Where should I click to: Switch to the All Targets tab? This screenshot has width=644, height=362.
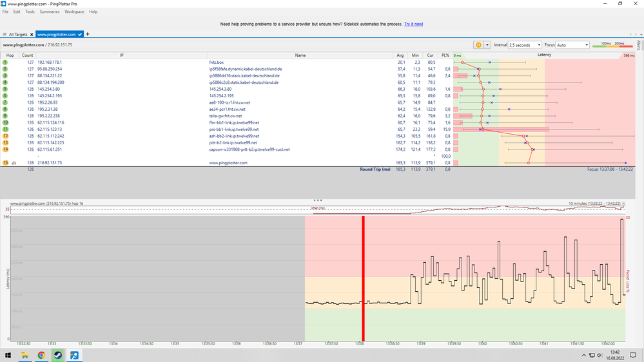(18, 35)
